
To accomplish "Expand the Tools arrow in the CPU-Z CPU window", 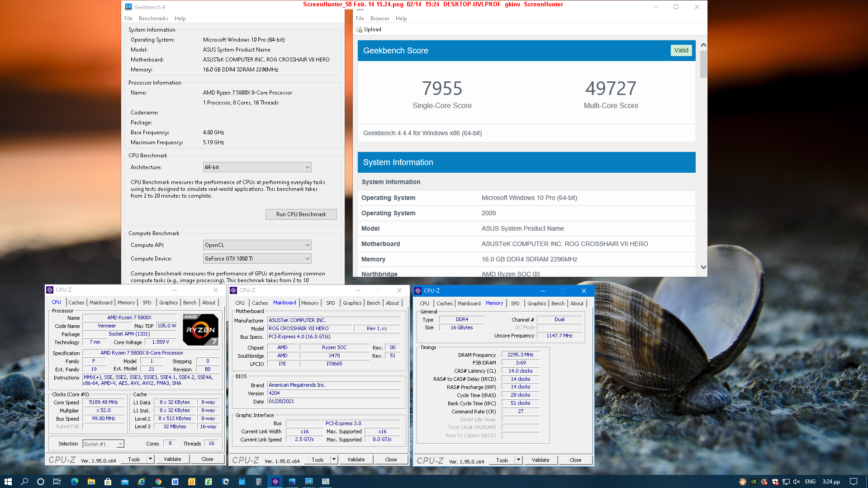I will (x=150, y=459).
